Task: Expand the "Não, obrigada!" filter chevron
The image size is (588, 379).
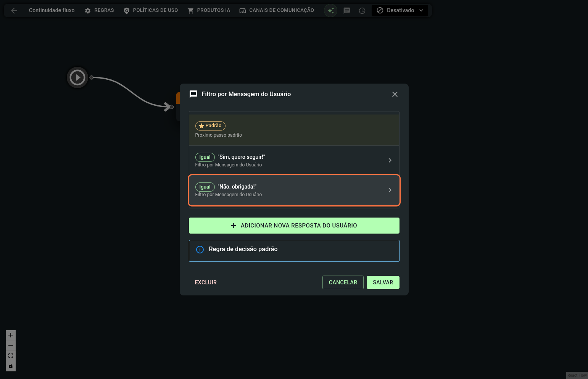Action: coord(390,190)
